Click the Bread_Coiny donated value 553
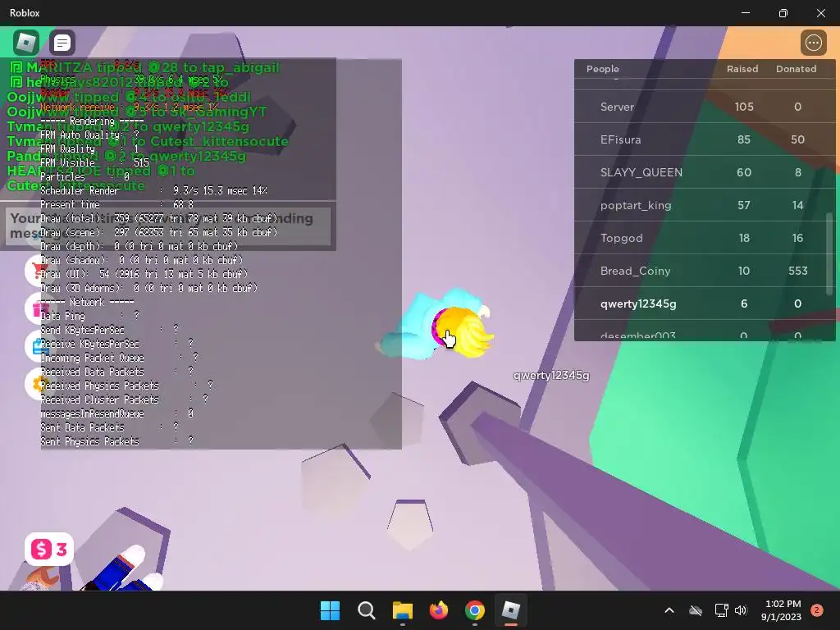This screenshot has width=840, height=630. 797,271
